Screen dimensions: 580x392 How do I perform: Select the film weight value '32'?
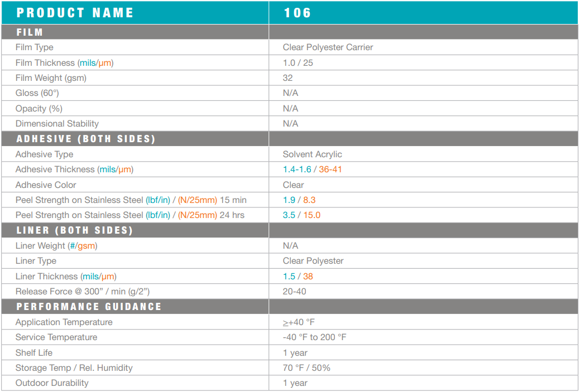tap(288, 78)
